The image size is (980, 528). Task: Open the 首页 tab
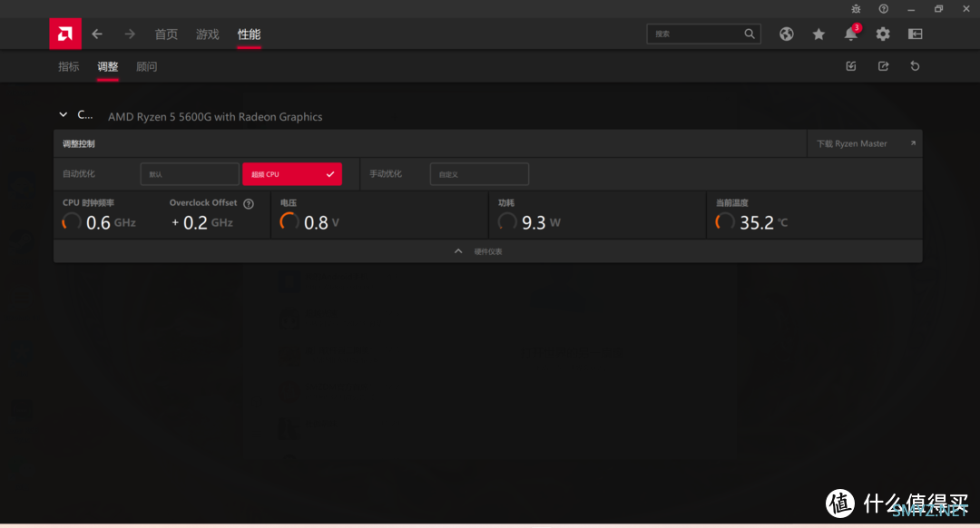[166, 34]
